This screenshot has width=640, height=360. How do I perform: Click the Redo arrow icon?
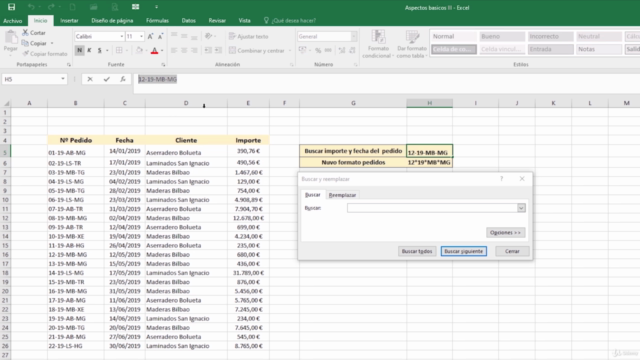pos(51,7)
